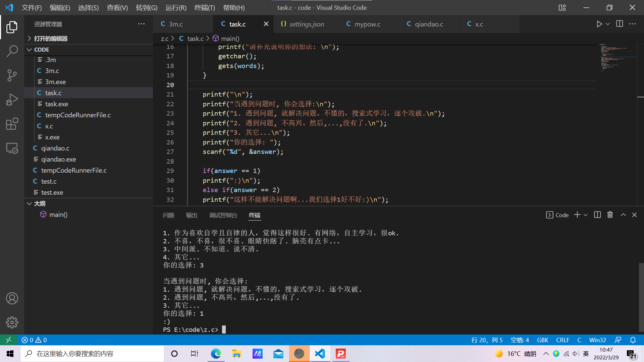Open the Extensions view
The width and height of the screenshot is (644, 362).
12,124
